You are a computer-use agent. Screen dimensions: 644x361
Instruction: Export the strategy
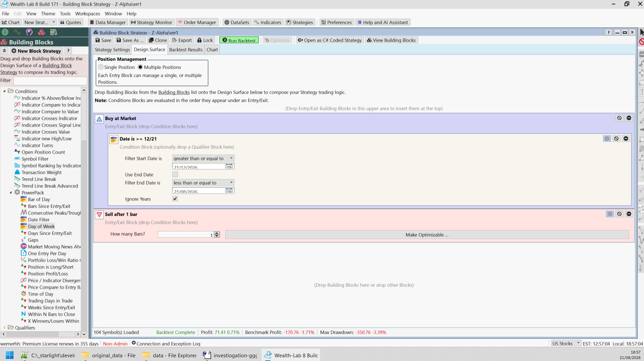tap(182, 40)
